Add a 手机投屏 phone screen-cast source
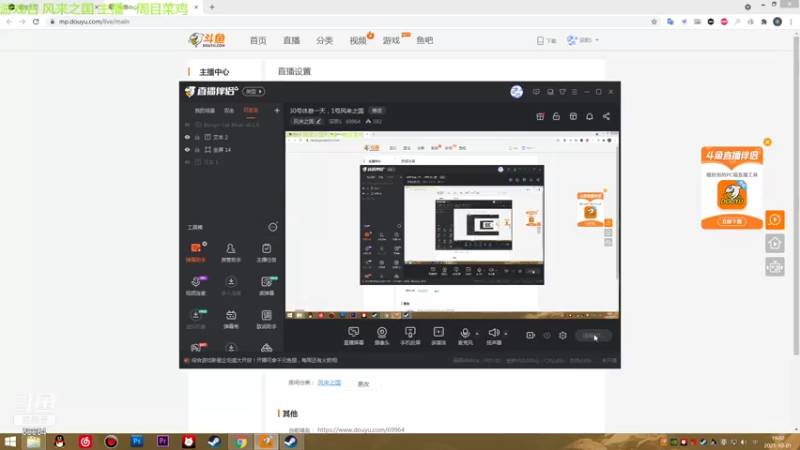 (x=410, y=336)
